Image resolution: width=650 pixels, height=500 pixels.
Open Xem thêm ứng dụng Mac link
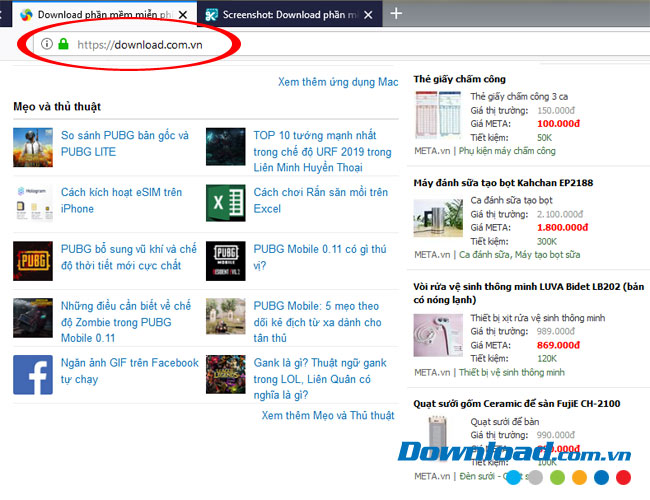(338, 82)
